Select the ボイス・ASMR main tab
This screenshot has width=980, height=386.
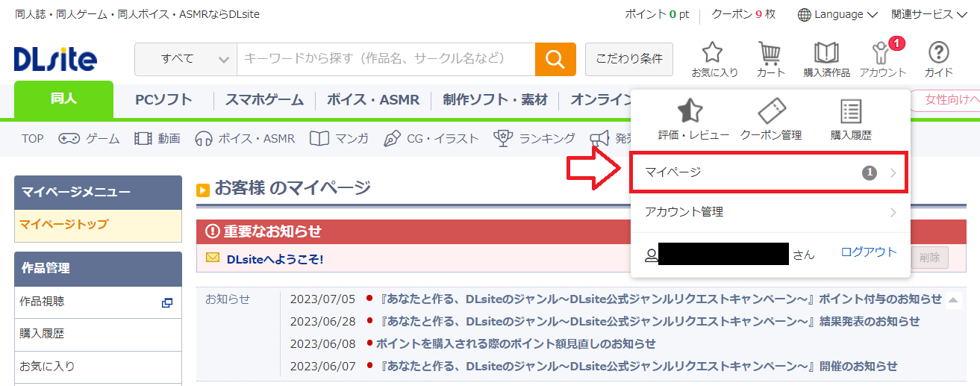(x=373, y=100)
